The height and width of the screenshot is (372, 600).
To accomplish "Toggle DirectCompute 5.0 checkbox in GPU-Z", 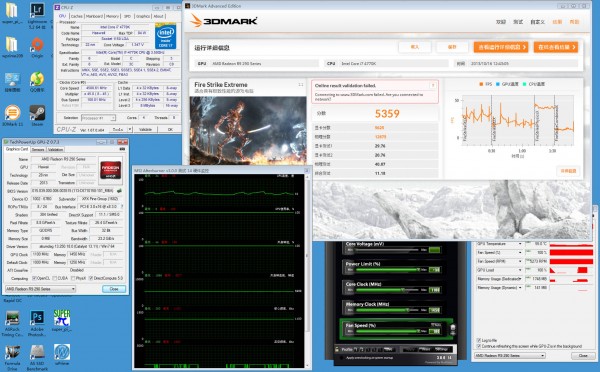I will tap(91, 278).
